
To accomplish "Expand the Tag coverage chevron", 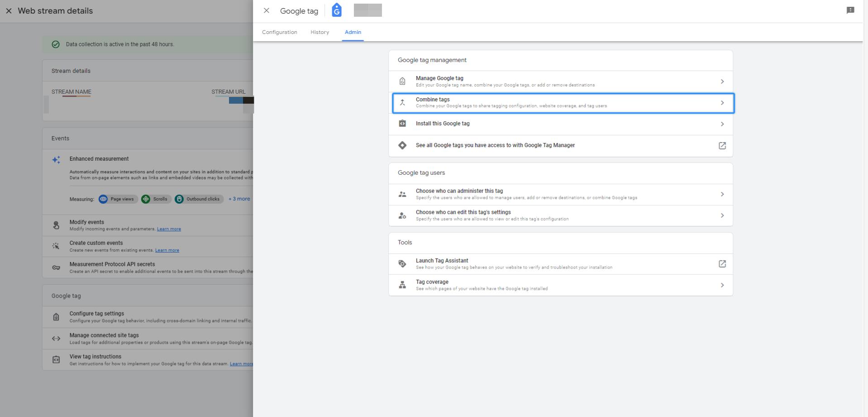I will 722,285.
